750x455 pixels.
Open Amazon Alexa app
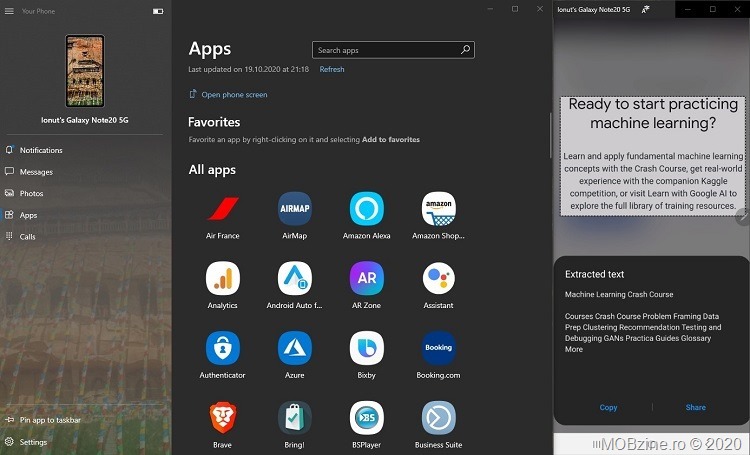coord(366,209)
